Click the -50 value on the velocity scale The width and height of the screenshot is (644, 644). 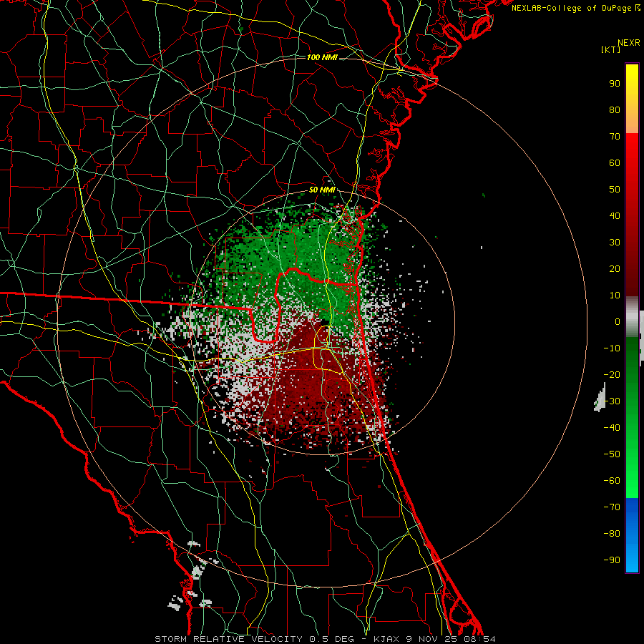tap(612, 454)
